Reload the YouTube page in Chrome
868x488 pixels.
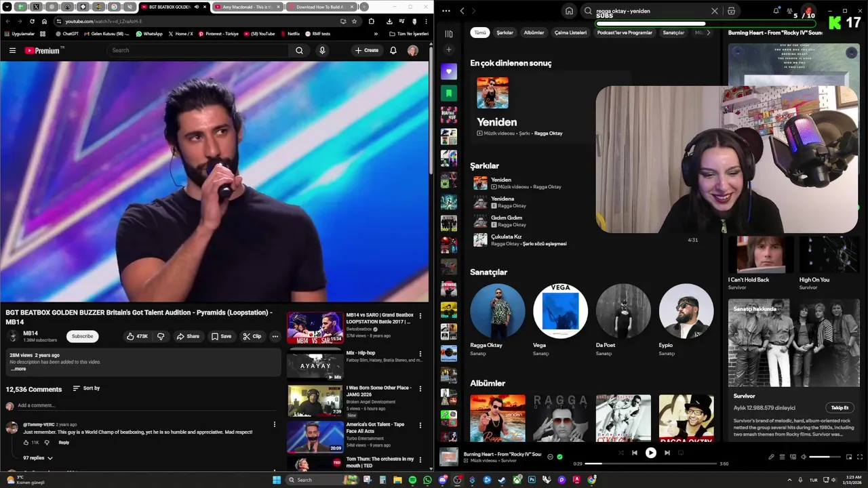click(32, 21)
